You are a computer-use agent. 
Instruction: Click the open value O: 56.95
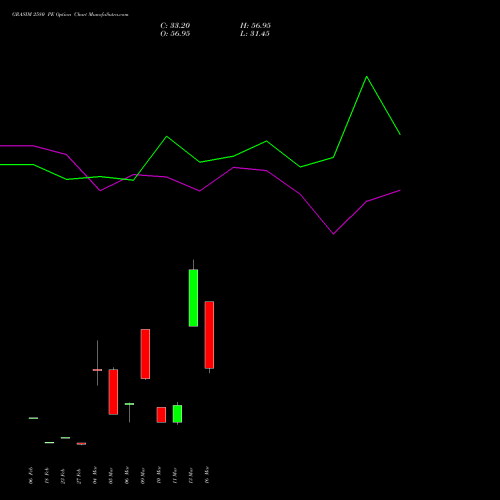click(x=175, y=34)
